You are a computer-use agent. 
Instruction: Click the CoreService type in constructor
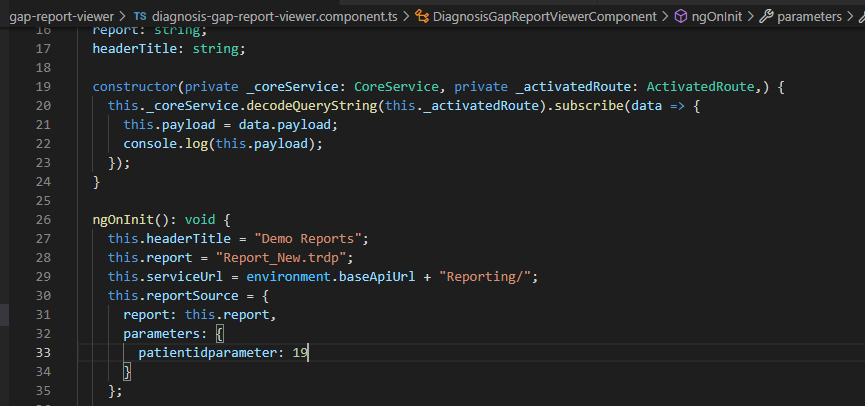(x=396, y=87)
